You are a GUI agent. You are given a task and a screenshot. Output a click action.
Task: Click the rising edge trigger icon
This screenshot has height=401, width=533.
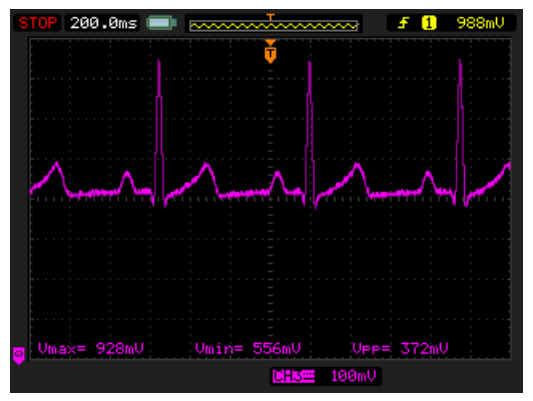pos(403,23)
